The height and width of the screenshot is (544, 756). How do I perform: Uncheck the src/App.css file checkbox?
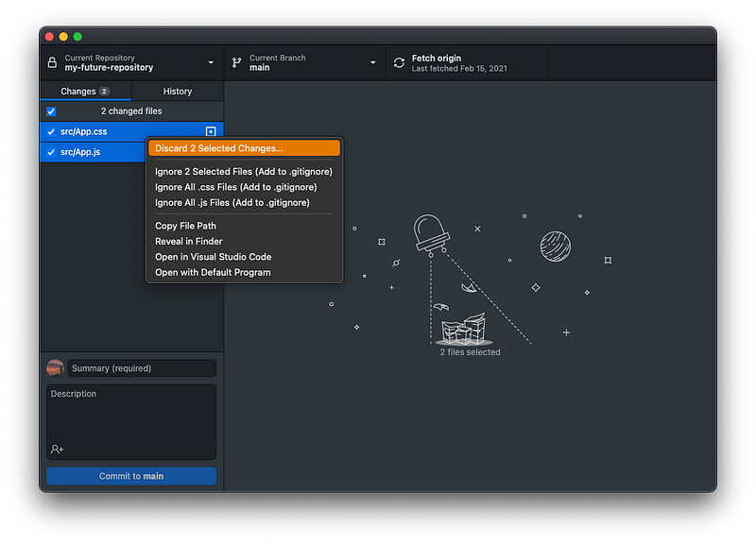click(51, 131)
